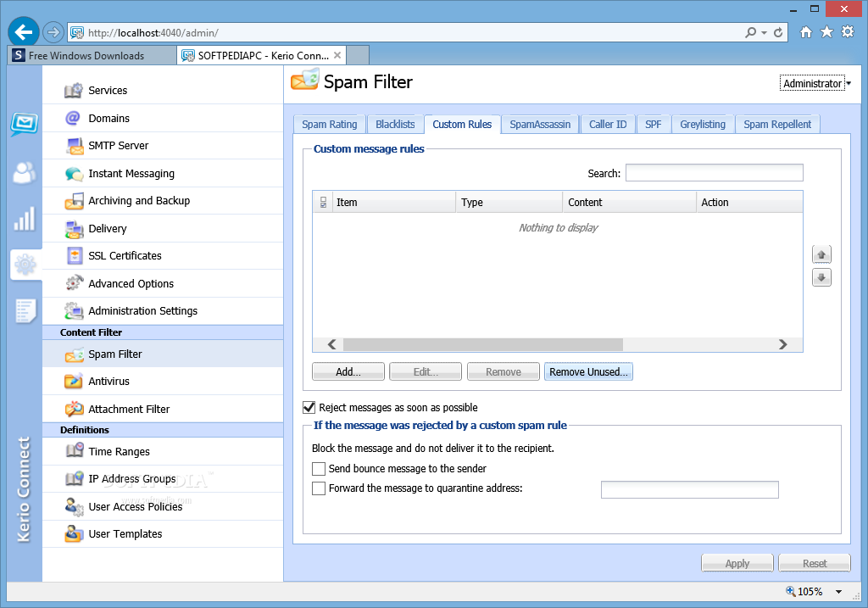
Task: Click the rules table scroll-right arrow
Action: [x=782, y=344]
